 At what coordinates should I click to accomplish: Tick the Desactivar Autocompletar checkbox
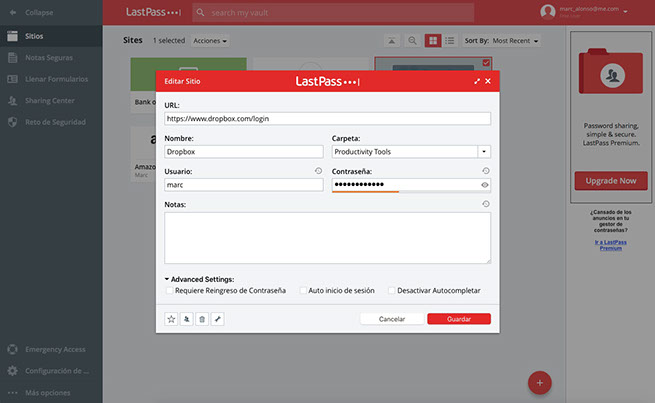[391, 290]
